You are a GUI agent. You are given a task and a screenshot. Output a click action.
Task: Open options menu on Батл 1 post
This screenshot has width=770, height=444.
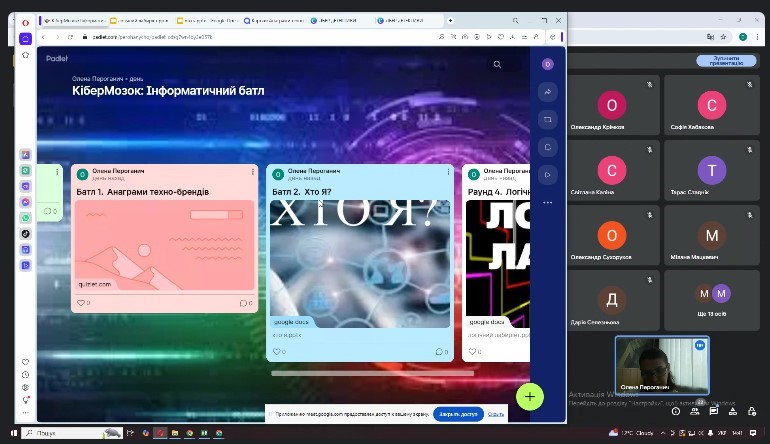[252, 173]
